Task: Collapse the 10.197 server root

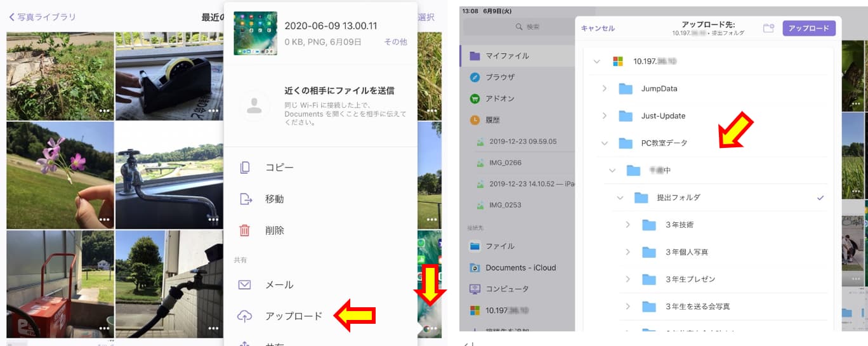Action: coord(596,62)
